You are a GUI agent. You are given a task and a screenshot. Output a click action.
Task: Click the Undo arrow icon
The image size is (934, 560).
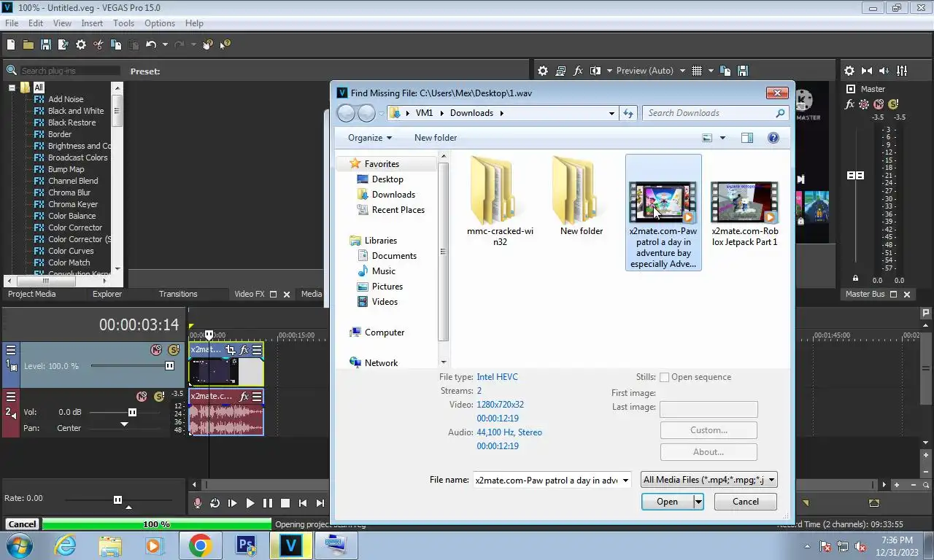tap(151, 44)
